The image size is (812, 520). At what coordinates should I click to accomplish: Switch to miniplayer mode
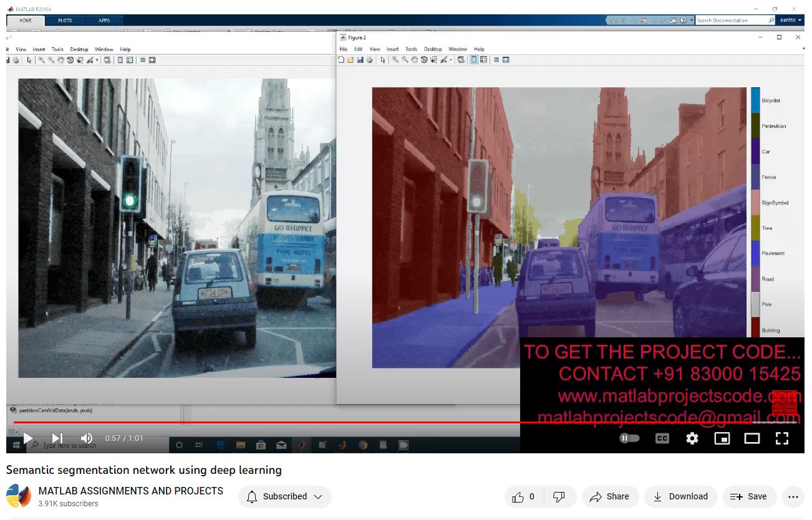[722, 438]
